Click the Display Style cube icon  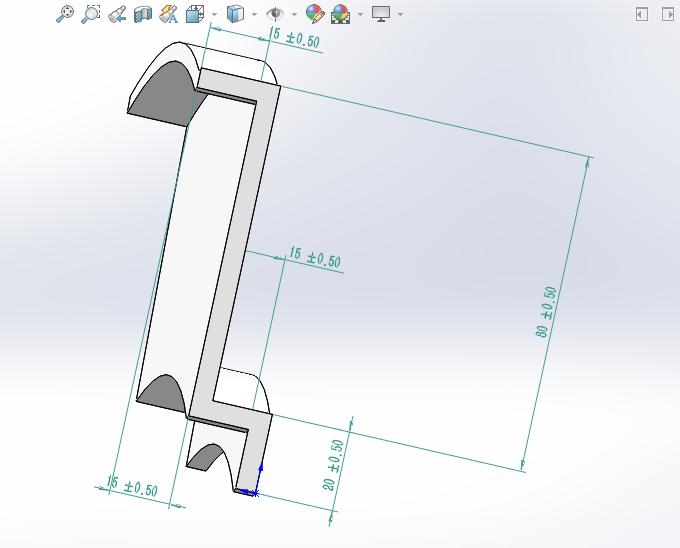pos(236,14)
